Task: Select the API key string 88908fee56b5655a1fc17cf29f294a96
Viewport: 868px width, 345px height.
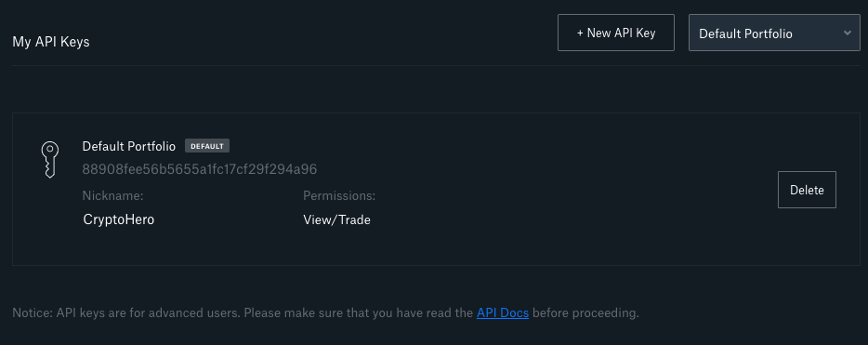Action: [x=199, y=169]
